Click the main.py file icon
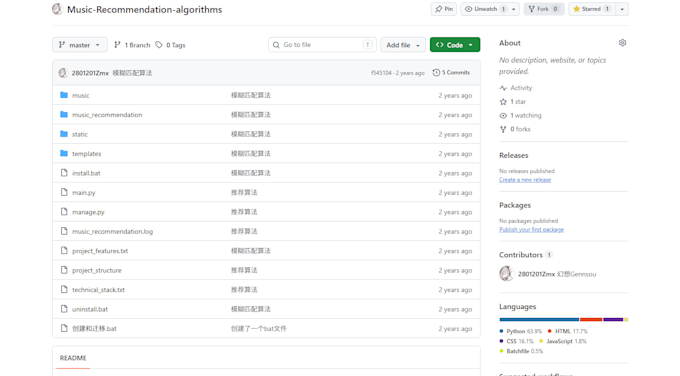This screenshot has height=376, width=680. (64, 192)
